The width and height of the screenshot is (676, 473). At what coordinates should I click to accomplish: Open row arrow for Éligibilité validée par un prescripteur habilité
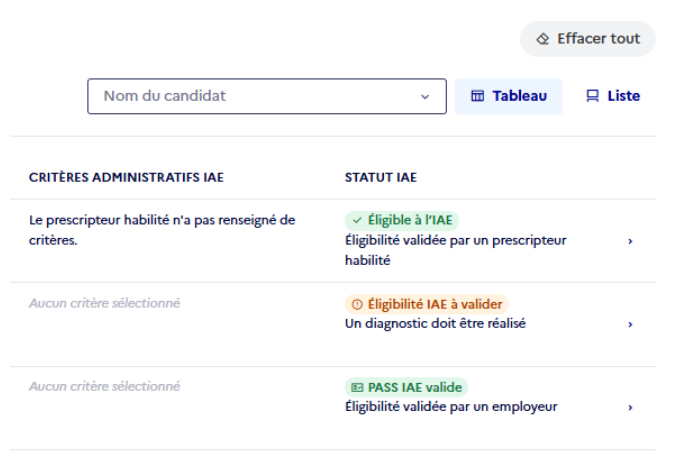pyautogui.click(x=630, y=241)
